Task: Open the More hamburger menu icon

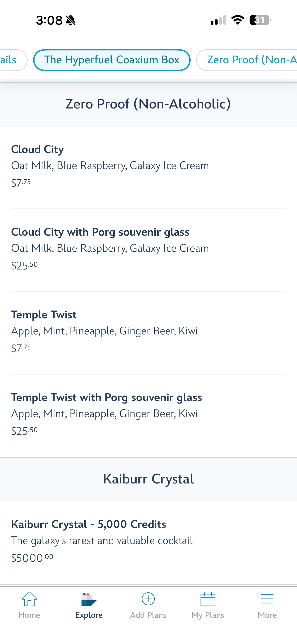Action: 267,599
